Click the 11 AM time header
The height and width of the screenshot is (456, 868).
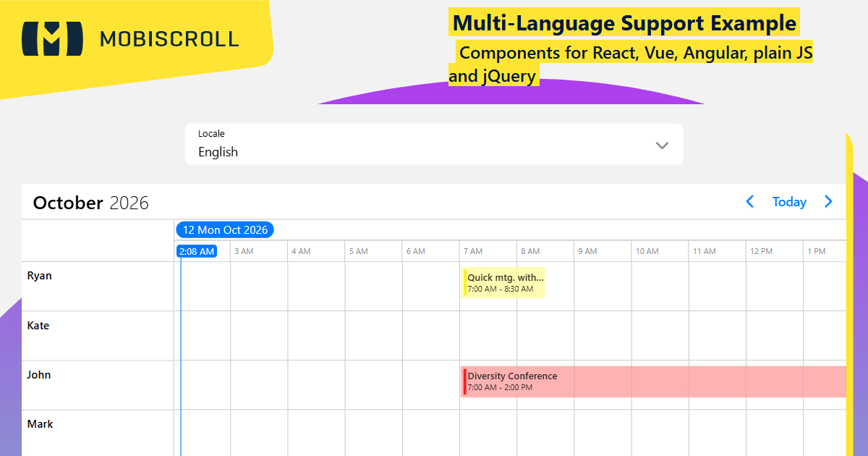pyautogui.click(x=705, y=251)
